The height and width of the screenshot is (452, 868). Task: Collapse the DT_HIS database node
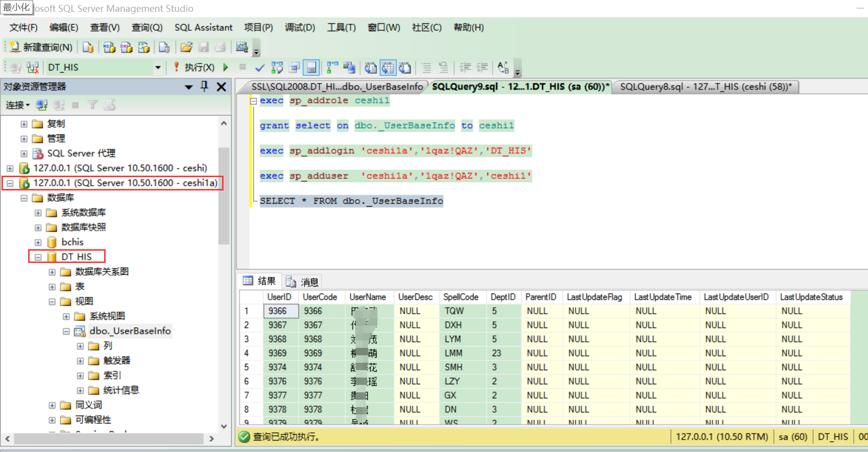[38, 256]
